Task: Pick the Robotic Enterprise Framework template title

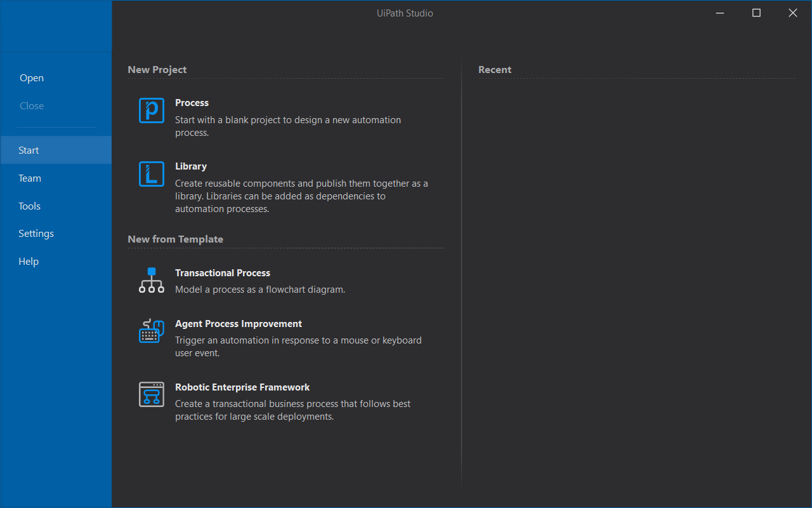Action: (x=242, y=387)
